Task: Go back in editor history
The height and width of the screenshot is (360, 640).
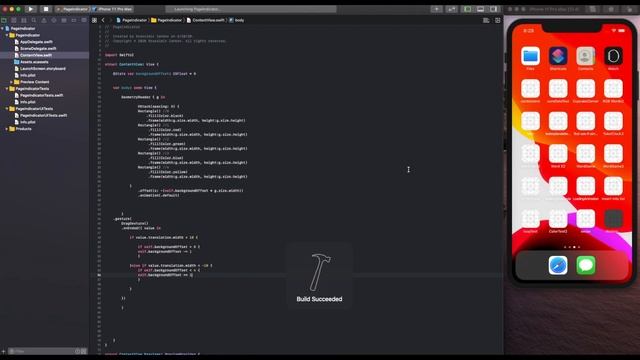Action: point(103,20)
